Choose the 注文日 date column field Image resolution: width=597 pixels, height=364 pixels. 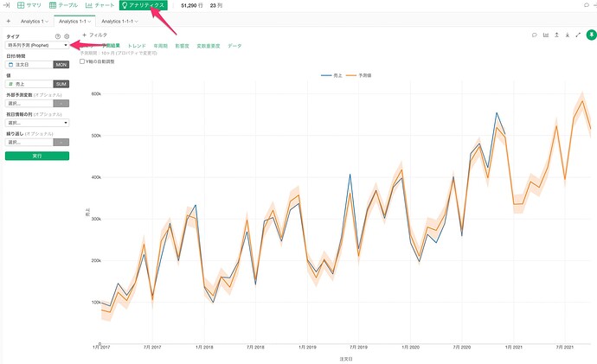29,65
